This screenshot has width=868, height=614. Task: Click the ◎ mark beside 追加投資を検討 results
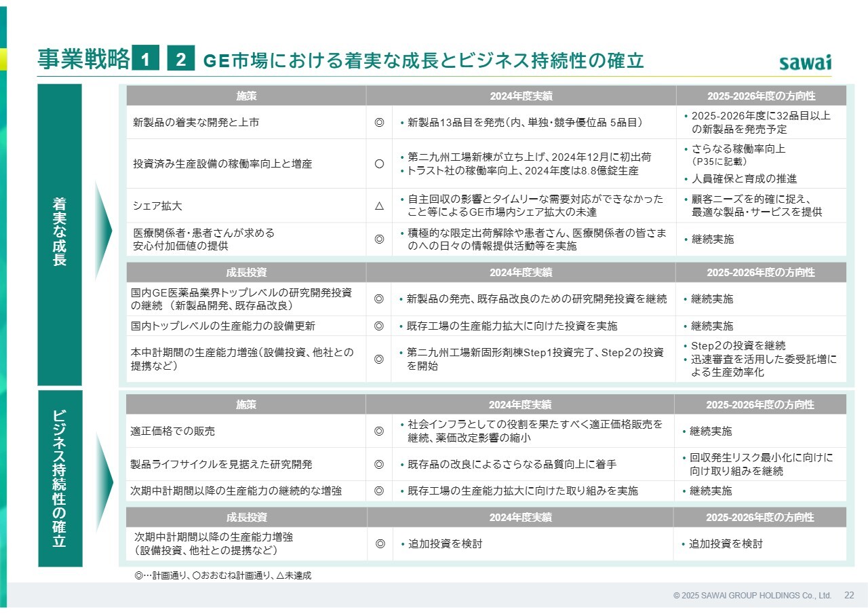pos(380,543)
